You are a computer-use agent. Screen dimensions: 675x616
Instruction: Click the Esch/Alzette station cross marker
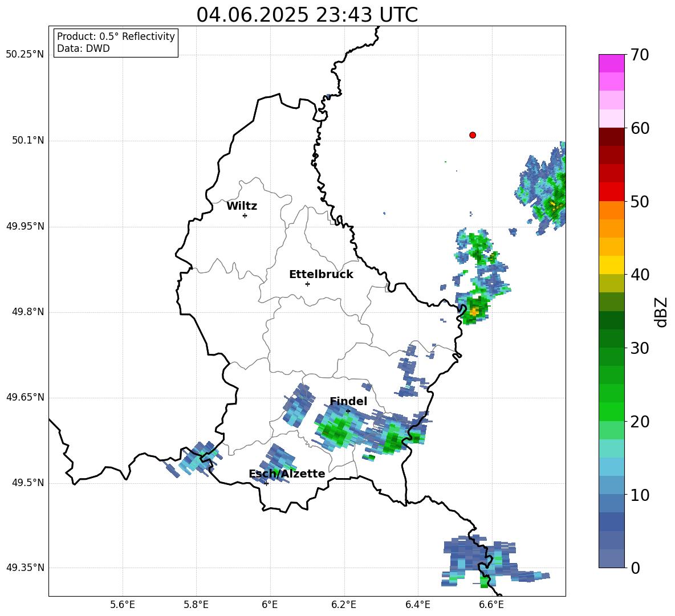266,483
